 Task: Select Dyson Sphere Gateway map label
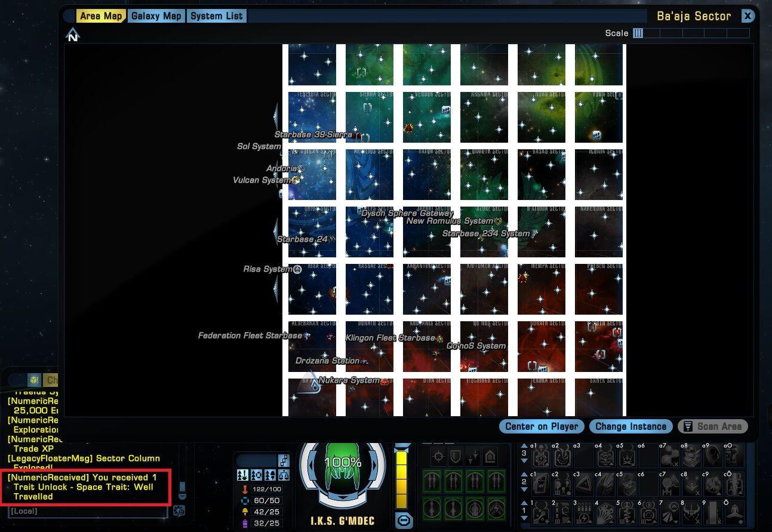click(x=407, y=213)
